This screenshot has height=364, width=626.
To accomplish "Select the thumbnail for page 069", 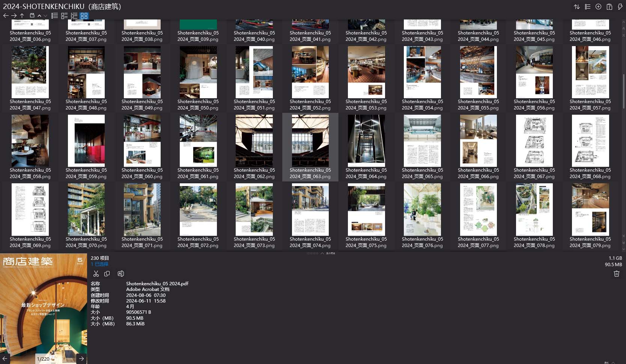I will coord(30,210).
